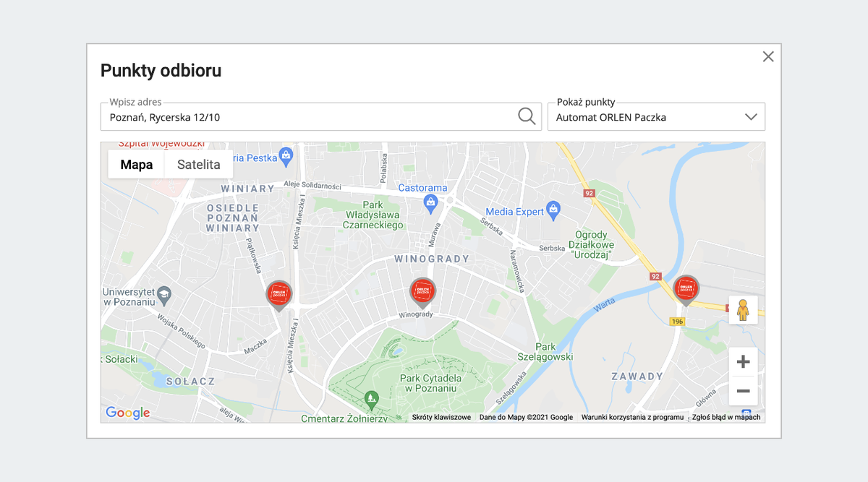Screen dimensions: 868x482
Task: Click the Media Expert shopping marker
Action: tap(554, 210)
